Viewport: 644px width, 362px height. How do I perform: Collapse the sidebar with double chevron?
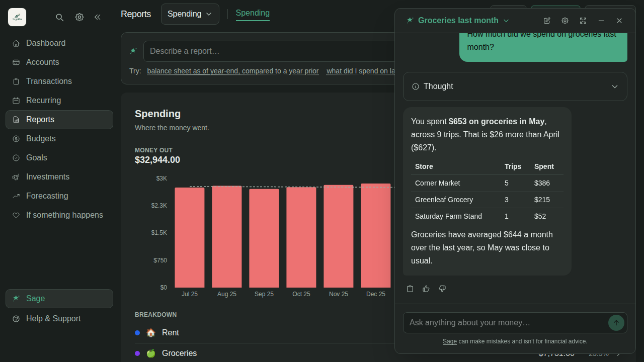(x=98, y=17)
